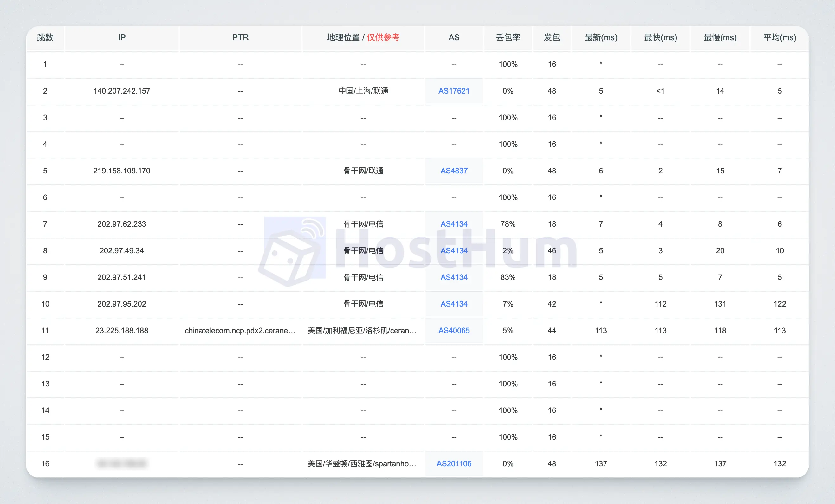835x504 pixels.
Task: Open AS4134 link in hop 9 row
Action: click(x=454, y=277)
